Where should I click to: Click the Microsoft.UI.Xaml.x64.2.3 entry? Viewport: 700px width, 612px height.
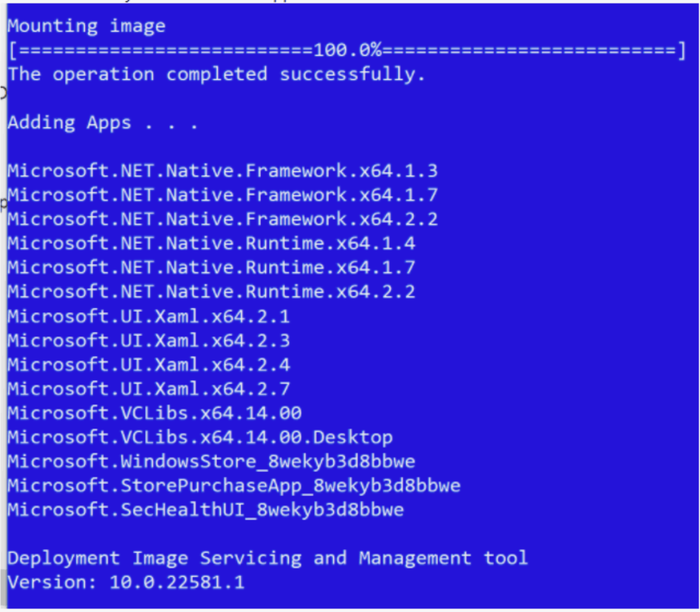(x=149, y=341)
